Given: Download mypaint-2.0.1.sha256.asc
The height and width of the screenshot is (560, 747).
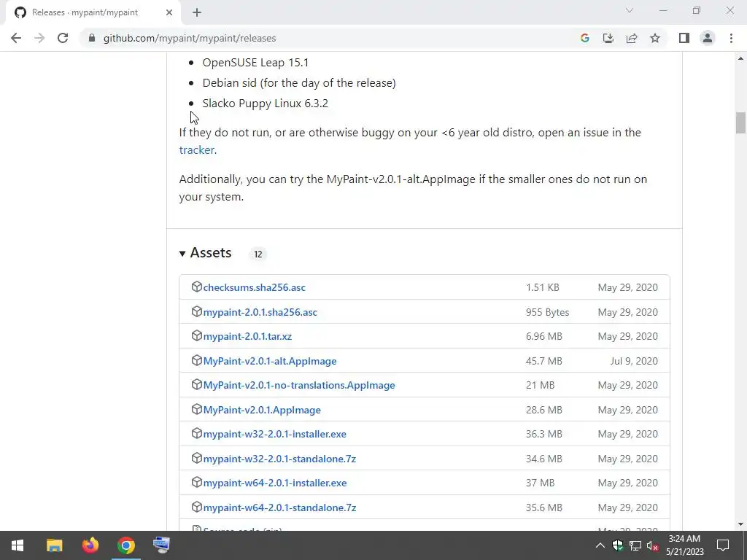Looking at the screenshot, I should (260, 312).
